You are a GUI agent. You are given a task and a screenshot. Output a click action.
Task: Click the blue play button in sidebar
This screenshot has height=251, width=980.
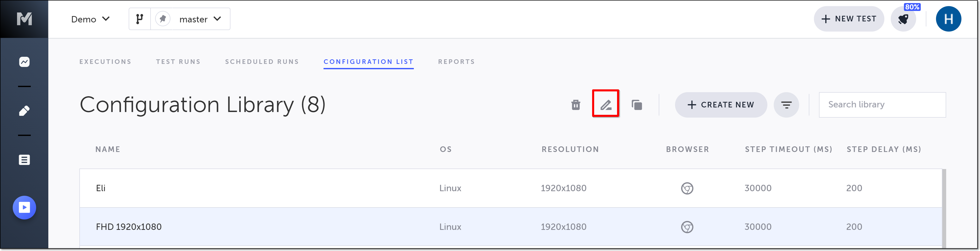24,207
